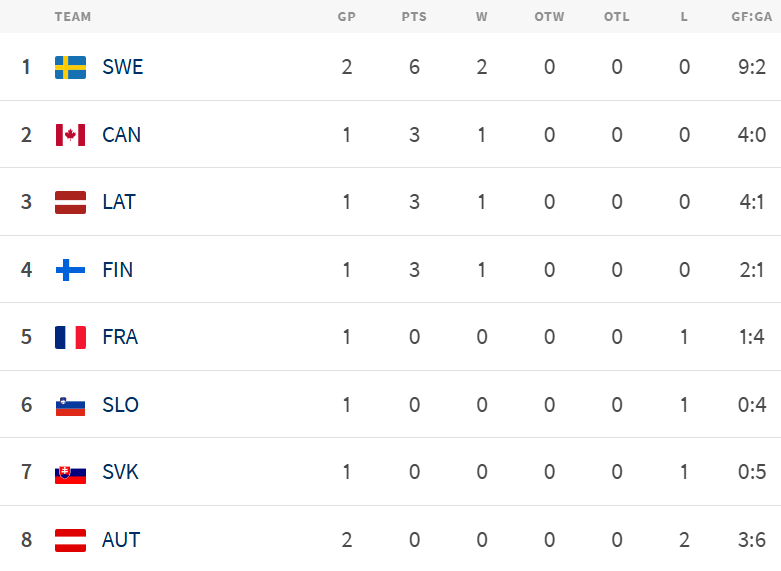Sort standings by PTS column header
Image resolution: width=781 pixels, height=571 pixels.
[414, 17]
